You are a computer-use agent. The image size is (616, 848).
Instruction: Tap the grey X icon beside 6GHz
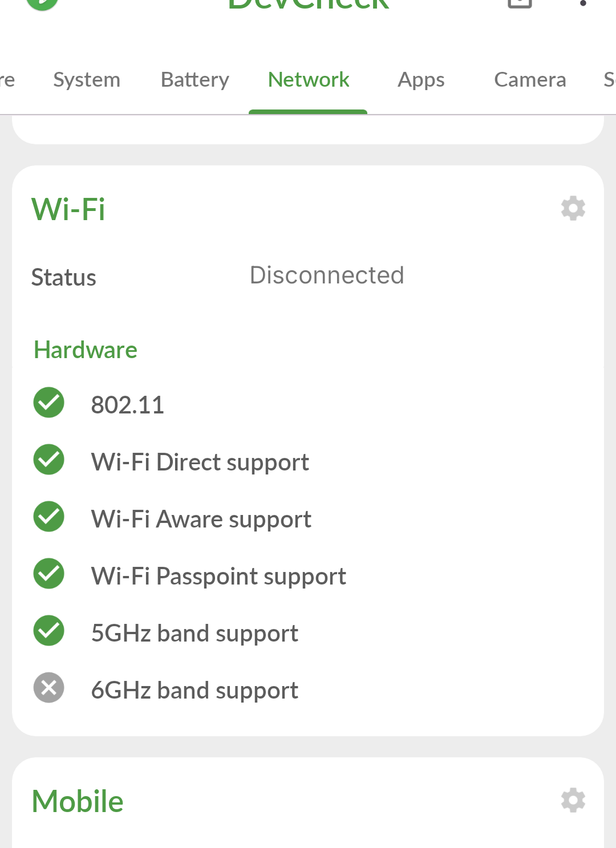pyautogui.click(x=49, y=688)
